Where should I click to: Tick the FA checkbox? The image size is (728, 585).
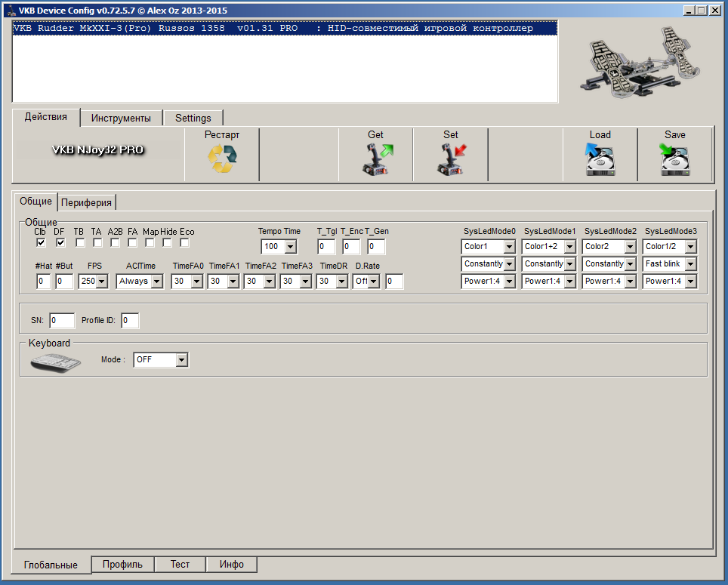pos(132,242)
